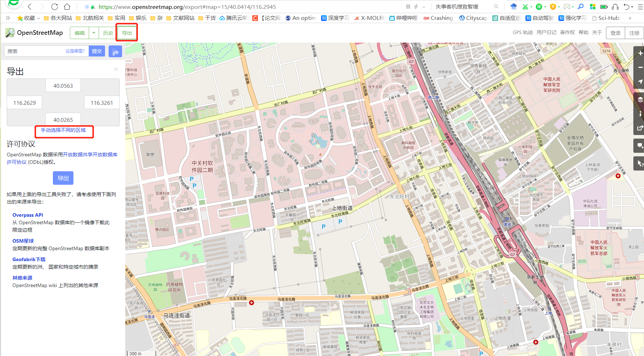The width and height of the screenshot is (644, 356).
Task: Activate the query features tool
Action: coord(639,163)
